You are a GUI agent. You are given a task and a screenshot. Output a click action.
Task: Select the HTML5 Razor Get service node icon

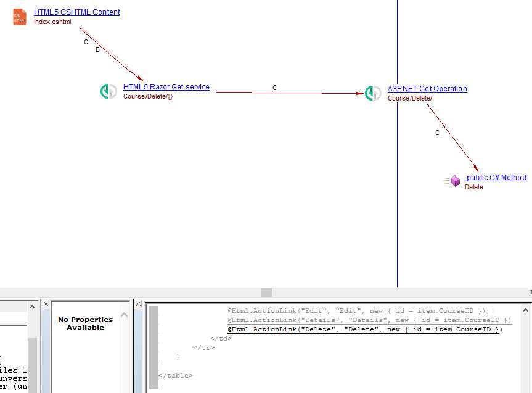(x=108, y=91)
